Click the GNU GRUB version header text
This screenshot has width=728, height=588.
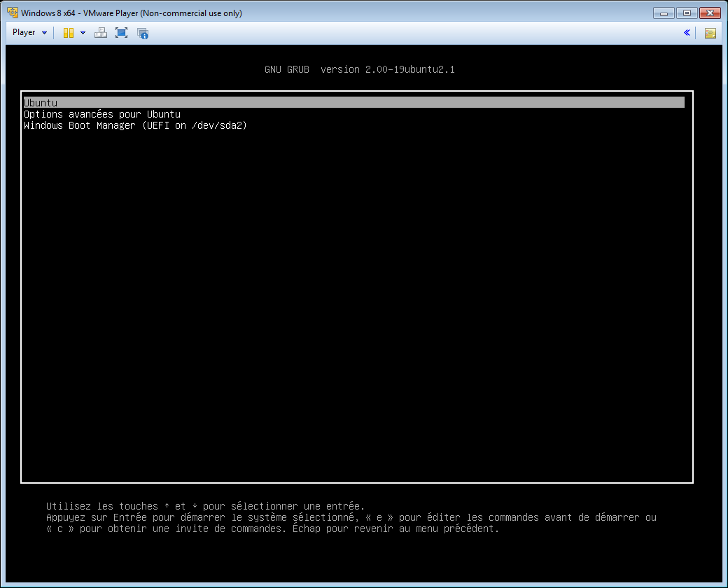click(360, 70)
